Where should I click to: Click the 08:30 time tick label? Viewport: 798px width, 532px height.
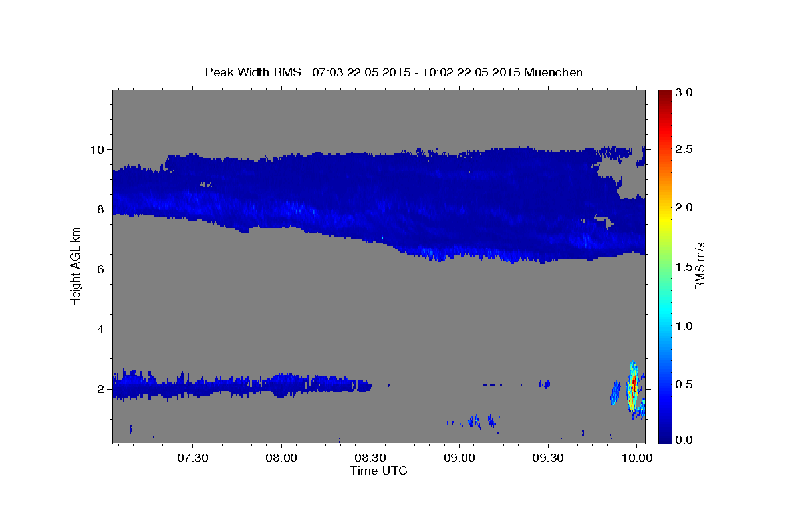[x=370, y=458]
